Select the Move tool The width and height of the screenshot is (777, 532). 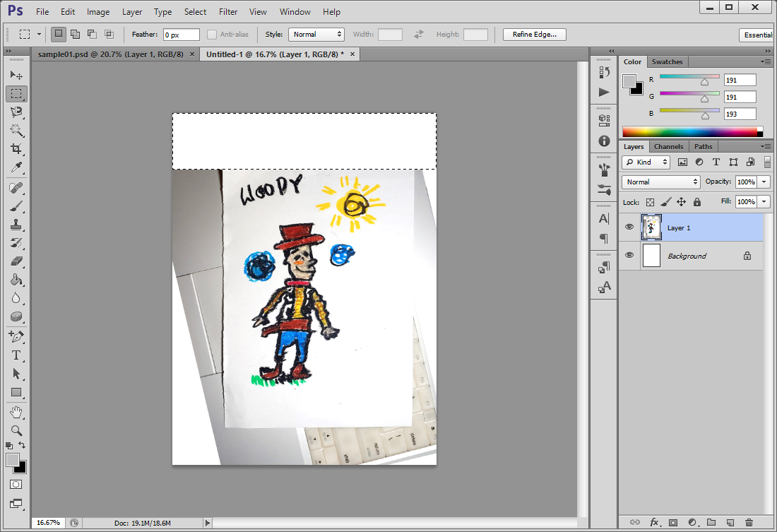16,75
